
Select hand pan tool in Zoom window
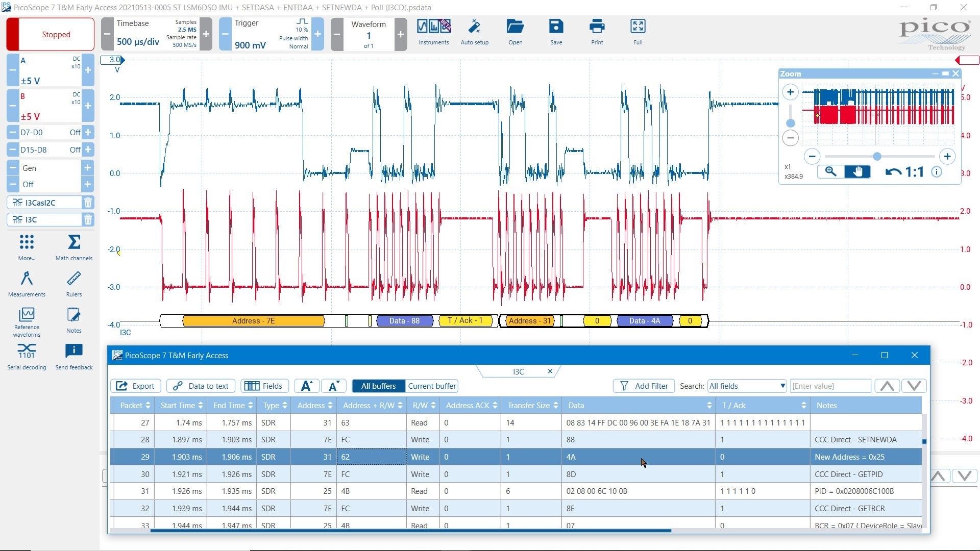pos(857,172)
